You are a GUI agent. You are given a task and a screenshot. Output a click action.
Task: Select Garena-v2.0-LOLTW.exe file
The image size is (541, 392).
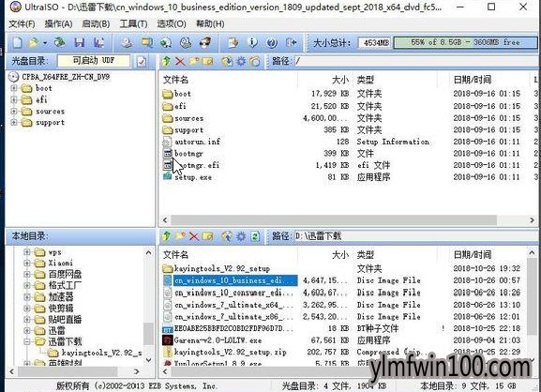(218, 340)
